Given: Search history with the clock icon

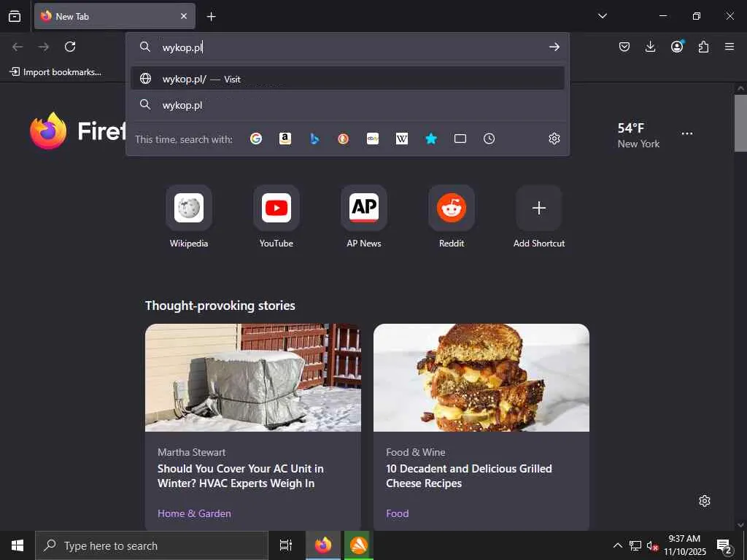Looking at the screenshot, I should pos(489,139).
